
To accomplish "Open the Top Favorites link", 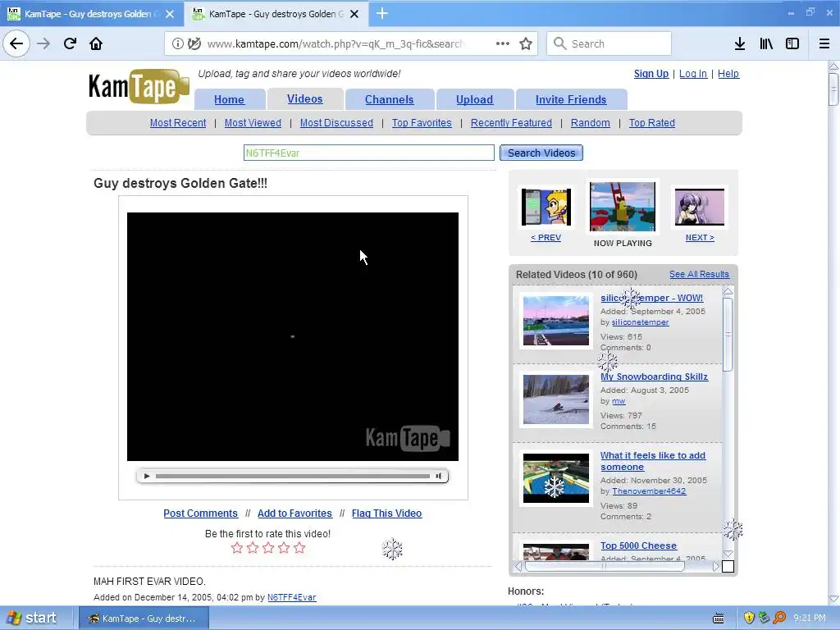I will (422, 123).
